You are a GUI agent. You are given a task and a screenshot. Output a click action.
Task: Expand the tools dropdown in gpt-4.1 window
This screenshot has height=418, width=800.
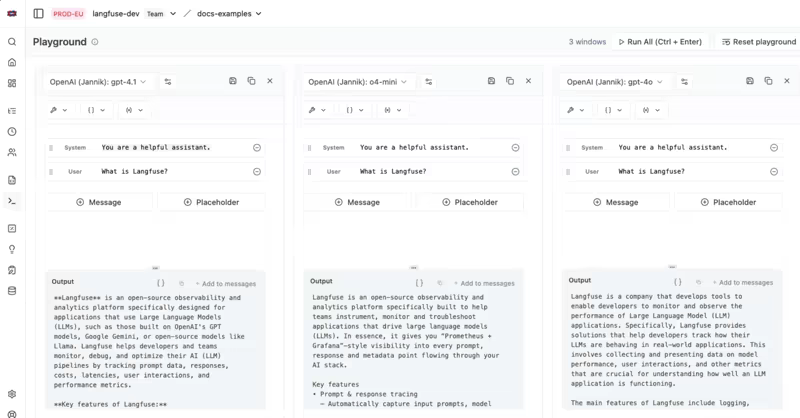point(59,110)
